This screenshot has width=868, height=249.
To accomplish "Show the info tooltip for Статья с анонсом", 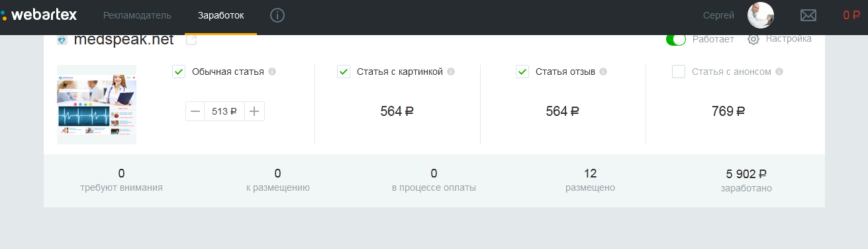I will [779, 72].
